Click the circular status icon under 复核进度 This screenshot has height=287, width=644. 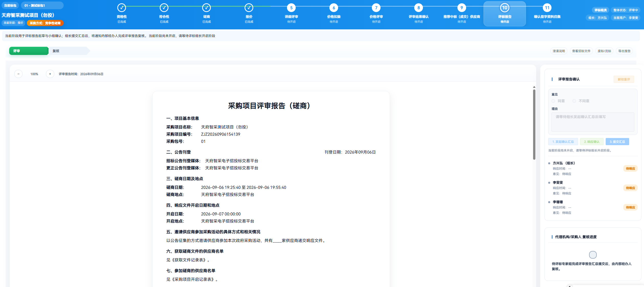pos(593,255)
